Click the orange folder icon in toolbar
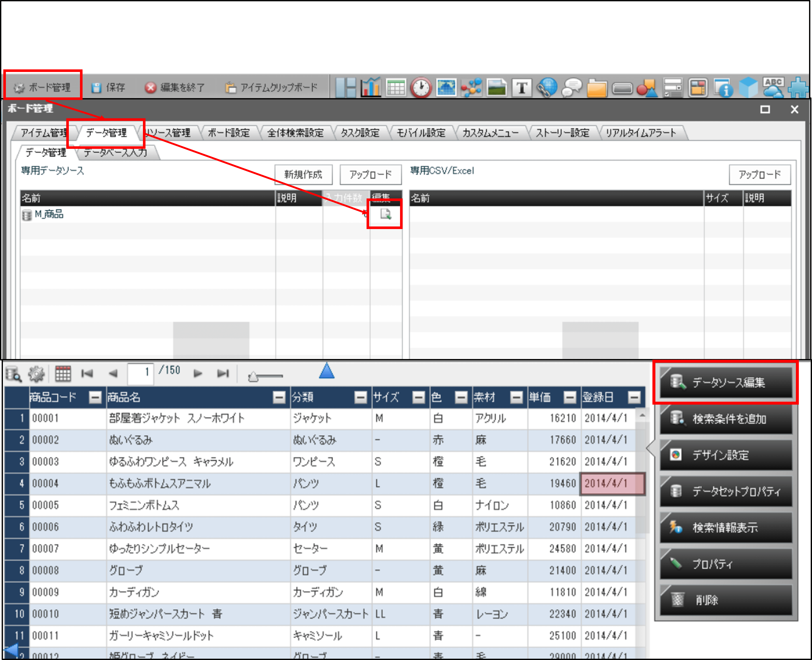This screenshot has width=812, height=660. [597, 88]
